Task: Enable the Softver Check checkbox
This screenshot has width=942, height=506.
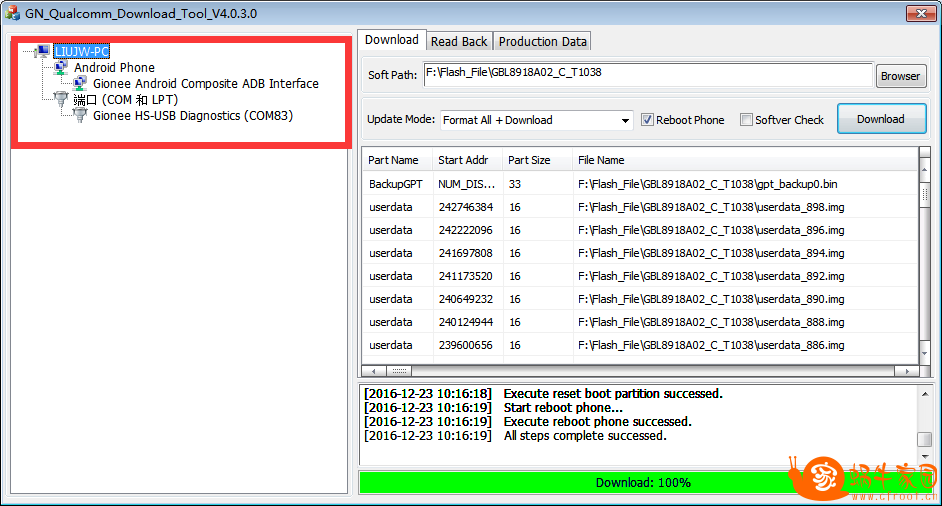Action: tap(746, 120)
